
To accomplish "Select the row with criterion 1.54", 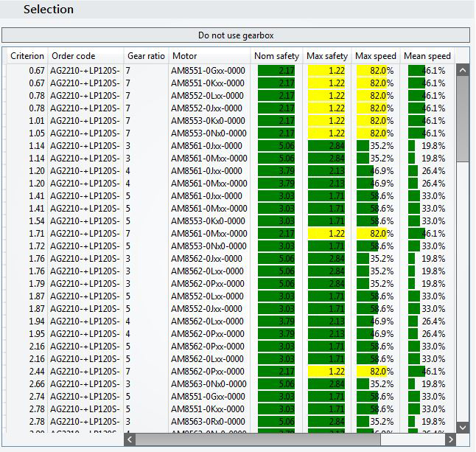I will point(231,220).
